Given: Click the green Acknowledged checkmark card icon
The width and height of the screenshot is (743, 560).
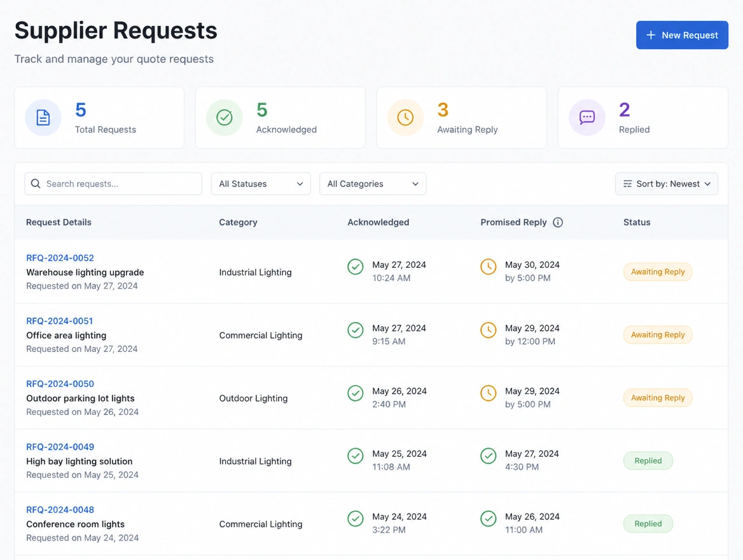Looking at the screenshot, I should [224, 118].
